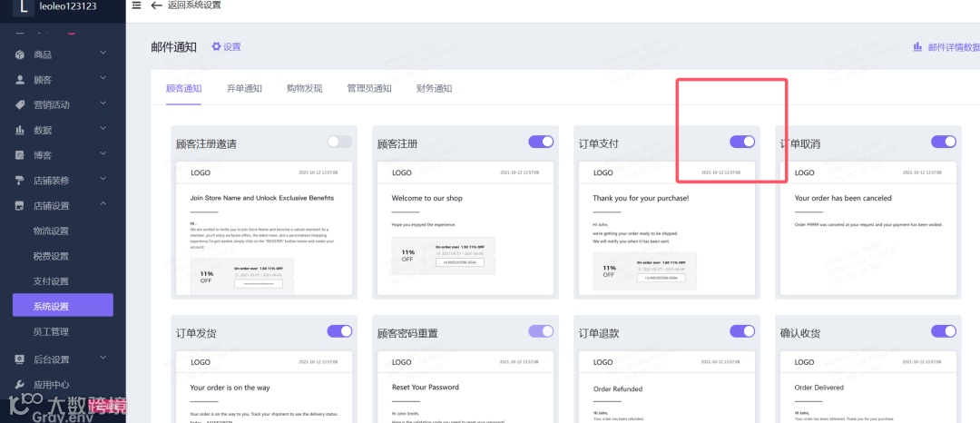Open 支付设置 in the sidebar
The height and width of the screenshot is (423, 980).
click(51, 281)
